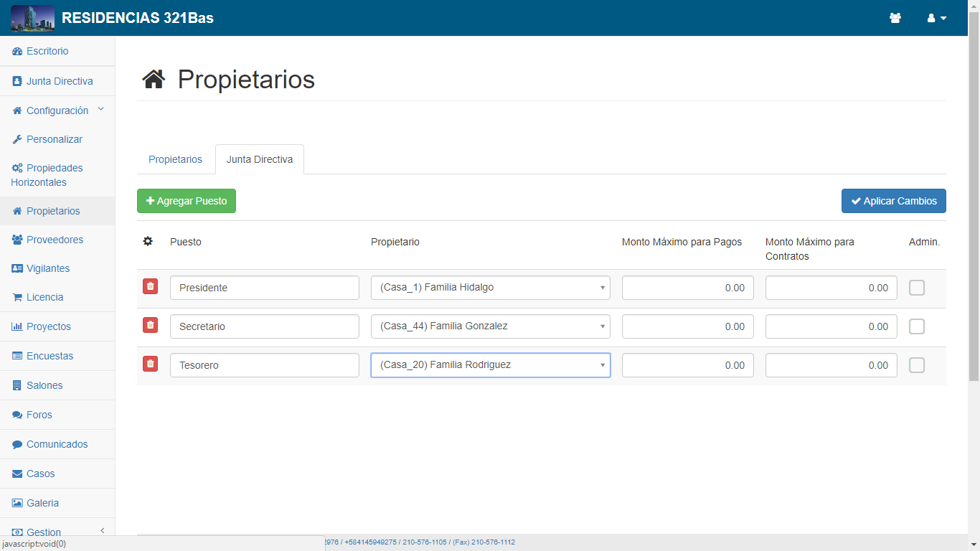Switch to the Propietarios tab

175,159
